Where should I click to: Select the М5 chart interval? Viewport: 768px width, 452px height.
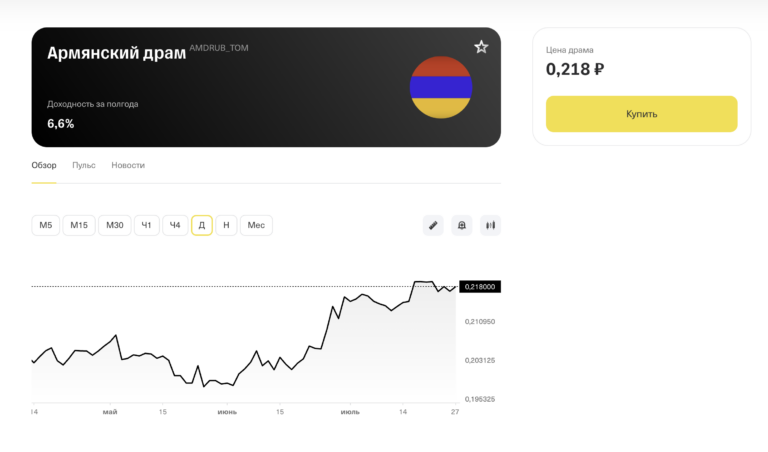coord(46,225)
